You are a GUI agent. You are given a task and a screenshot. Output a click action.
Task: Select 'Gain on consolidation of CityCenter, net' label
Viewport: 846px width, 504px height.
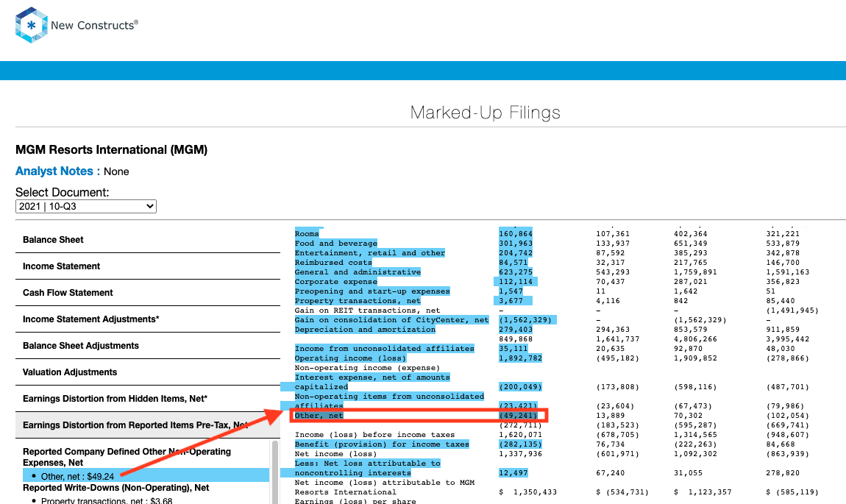click(391, 320)
